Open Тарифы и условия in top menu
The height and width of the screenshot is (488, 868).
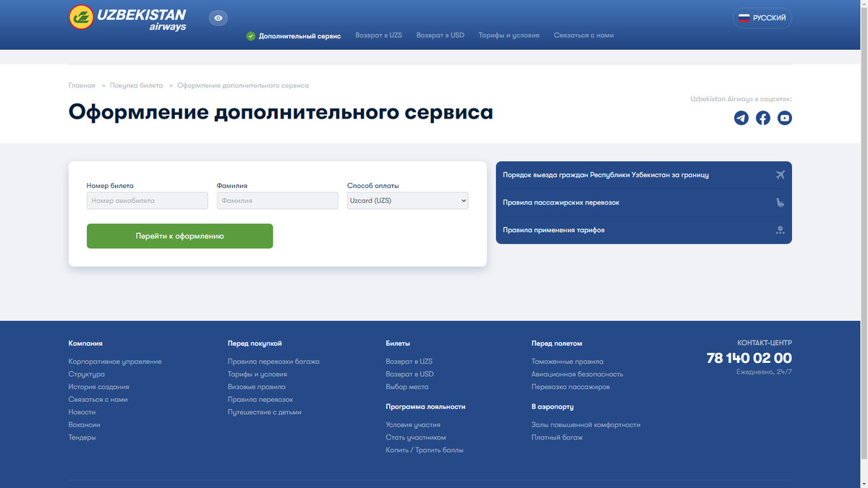509,35
